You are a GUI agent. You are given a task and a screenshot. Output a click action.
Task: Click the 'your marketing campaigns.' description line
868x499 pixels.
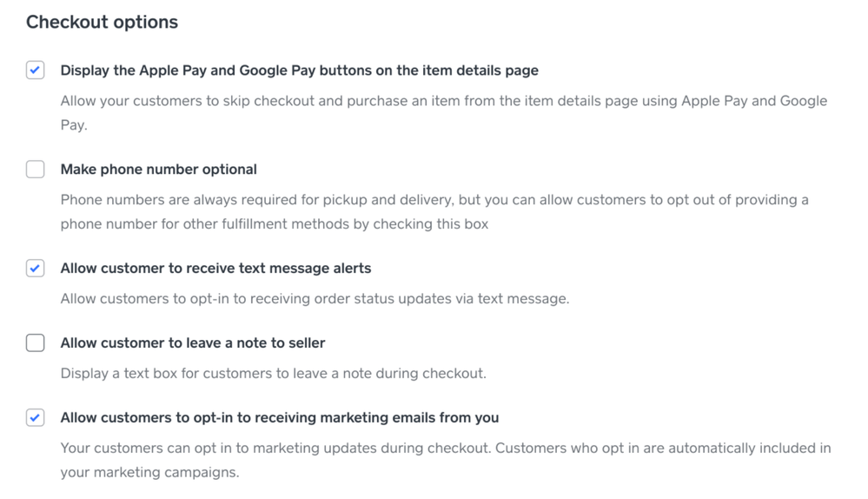click(x=149, y=473)
